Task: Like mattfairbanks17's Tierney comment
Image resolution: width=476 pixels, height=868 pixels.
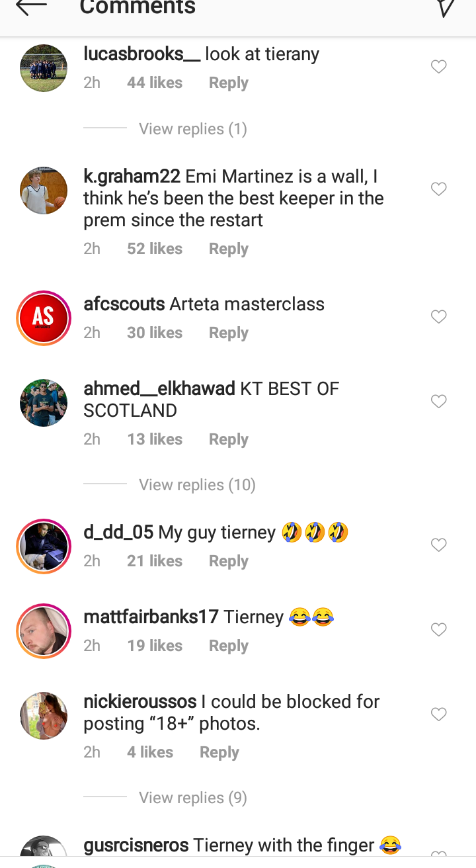Action: [x=439, y=629]
